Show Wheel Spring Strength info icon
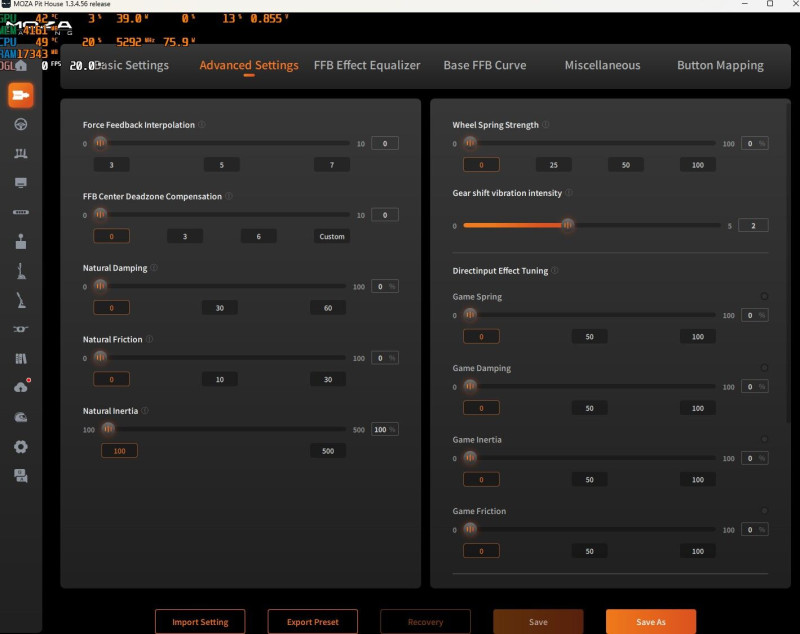This screenshot has width=800, height=634. (x=546, y=124)
